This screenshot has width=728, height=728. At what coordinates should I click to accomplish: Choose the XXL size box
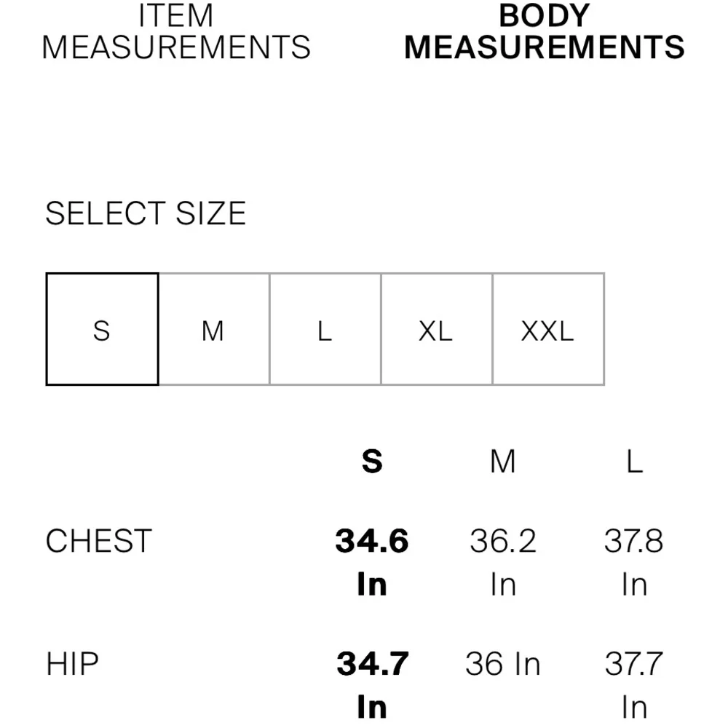click(547, 330)
